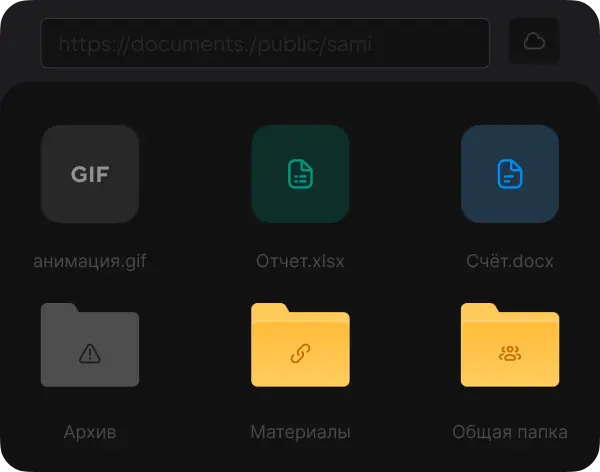The height and width of the screenshot is (472, 600).
Task: Open the GIF file tile
Action: click(x=90, y=174)
